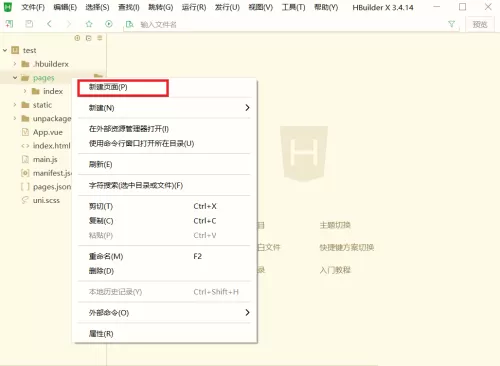Select the test project root
The image size is (500, 366).
point(29,50)
